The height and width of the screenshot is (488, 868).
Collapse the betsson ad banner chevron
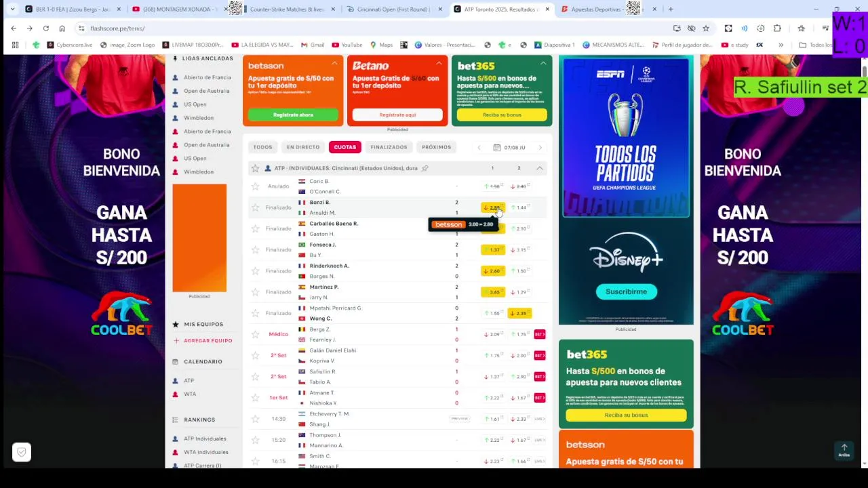pyautogui.click(x=334, y=63)
